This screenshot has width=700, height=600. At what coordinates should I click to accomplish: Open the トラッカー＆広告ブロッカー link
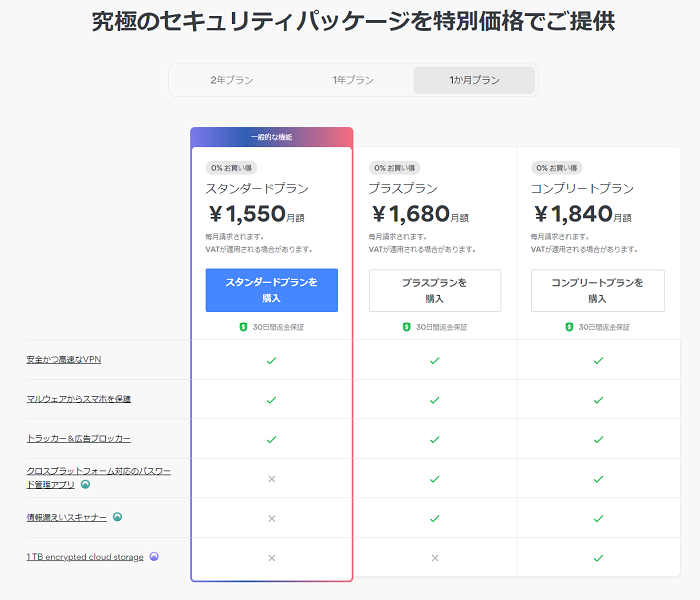point(79,438)
